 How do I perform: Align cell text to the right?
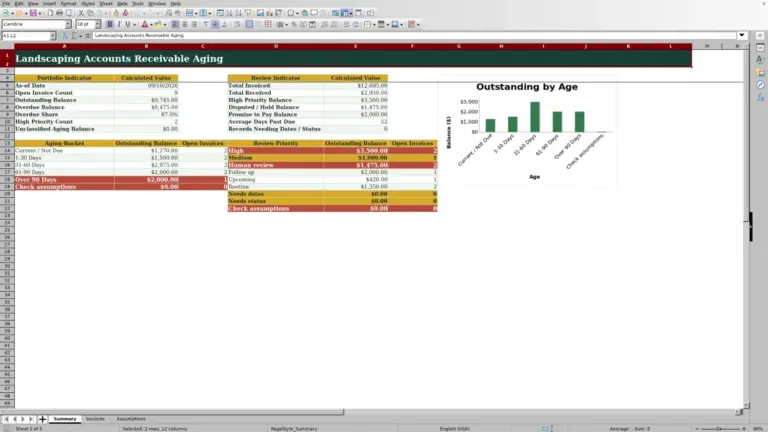[x=194, y=24]
